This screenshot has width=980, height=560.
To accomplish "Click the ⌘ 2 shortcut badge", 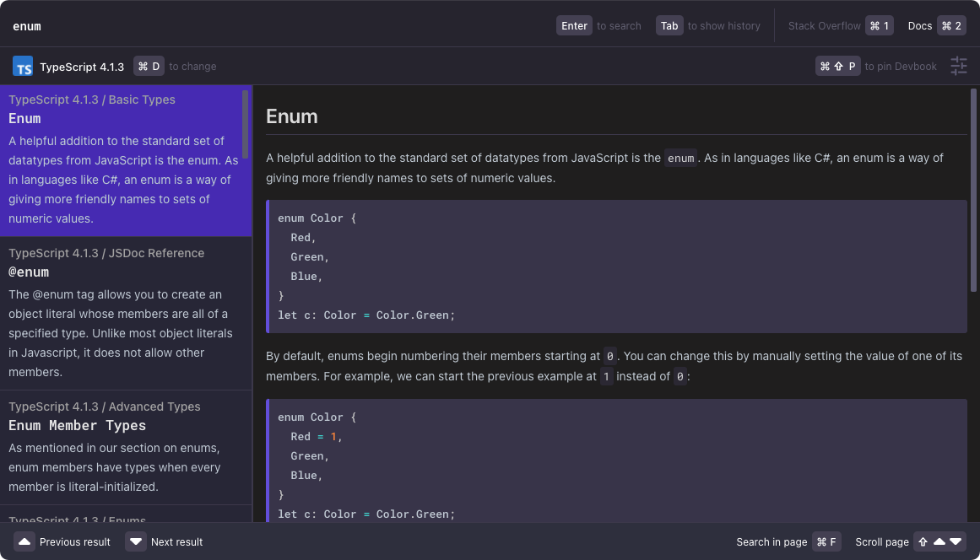I will click(951, 25).
